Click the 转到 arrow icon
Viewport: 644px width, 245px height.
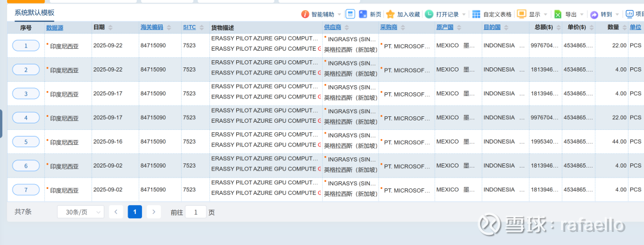[x=594, y=15]
